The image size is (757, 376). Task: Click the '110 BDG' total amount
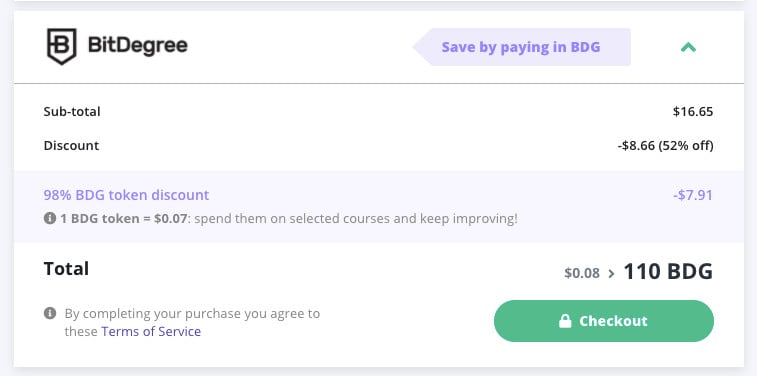point(668,272)
